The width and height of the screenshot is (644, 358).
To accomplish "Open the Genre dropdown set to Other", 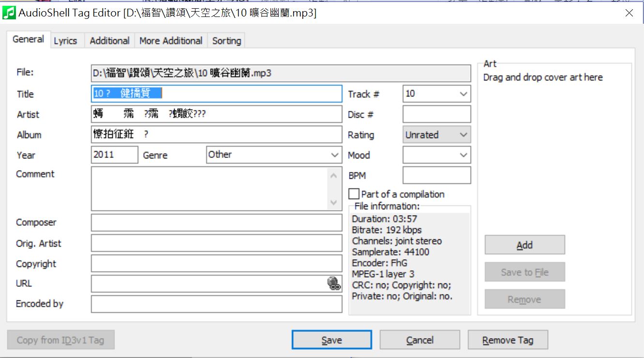I will (x=274, y=155).
